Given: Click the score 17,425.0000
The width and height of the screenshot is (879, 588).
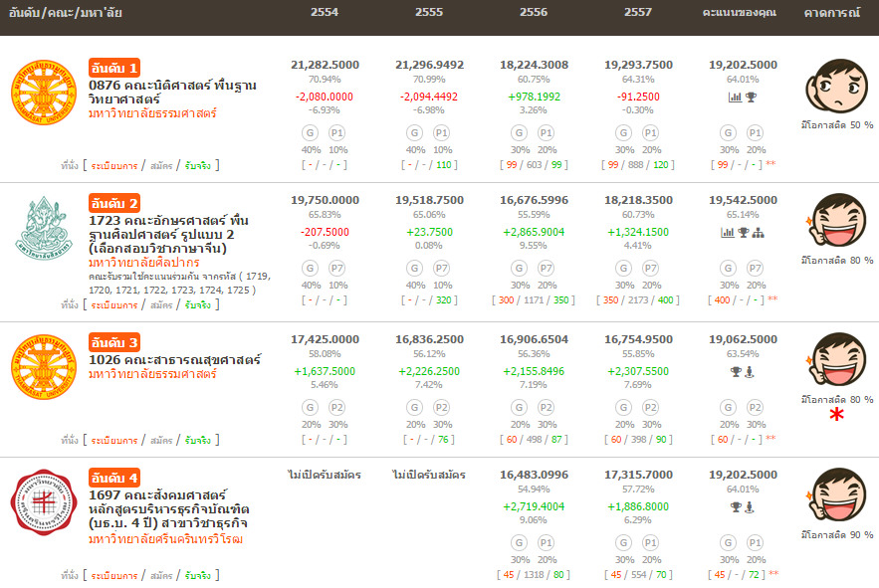Looking at the screenshot, I should pyautogui.click(x=326, y=339).
